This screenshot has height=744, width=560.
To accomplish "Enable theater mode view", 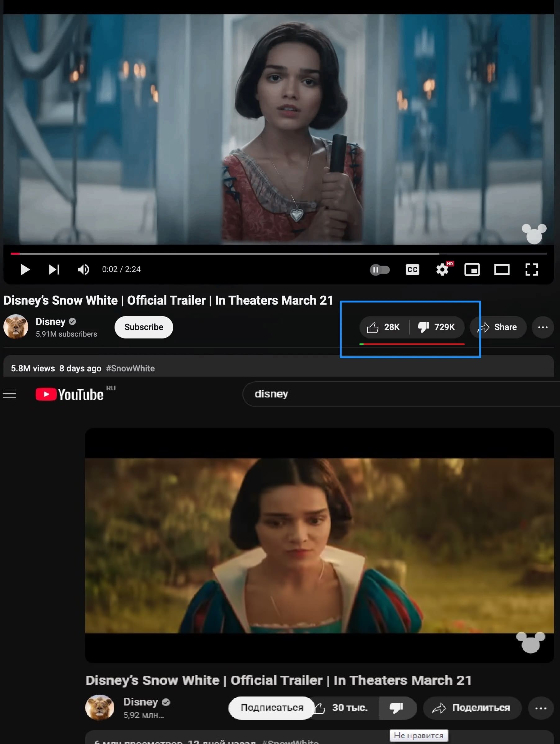I will [x=501, y=270].
